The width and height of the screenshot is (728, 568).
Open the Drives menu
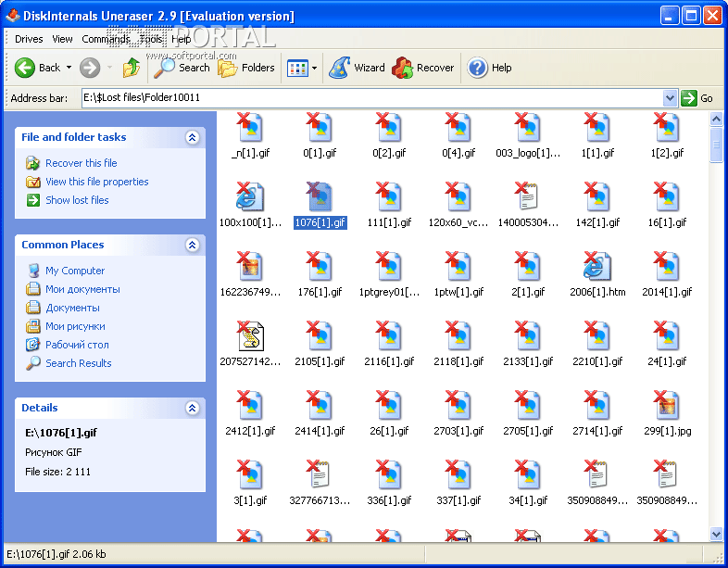click(x=29, y=39)
